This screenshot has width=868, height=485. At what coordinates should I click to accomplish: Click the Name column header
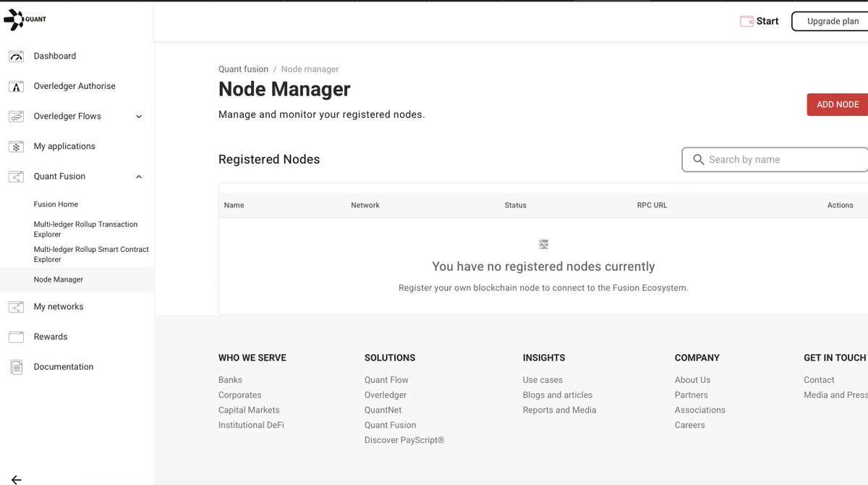[x=234, y=206]
